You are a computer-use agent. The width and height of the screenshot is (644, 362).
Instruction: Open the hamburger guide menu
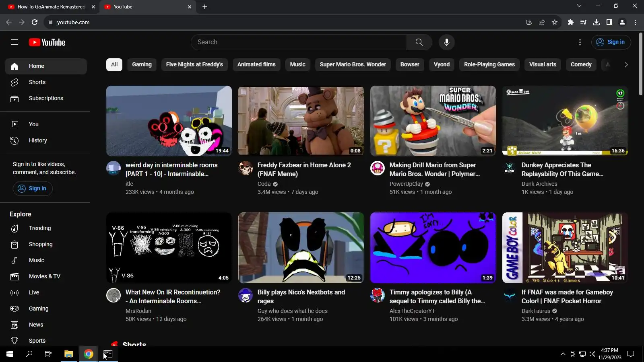(14, 42)
